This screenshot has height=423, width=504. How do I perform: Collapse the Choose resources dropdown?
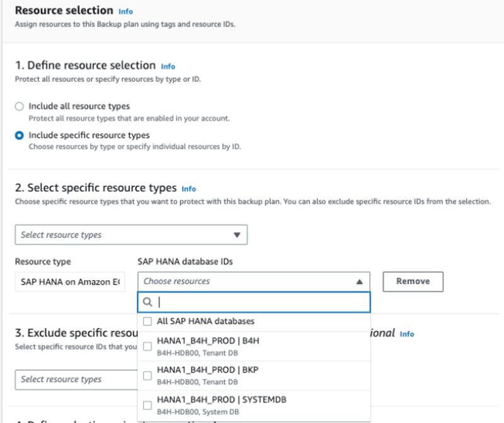point(359,281)
